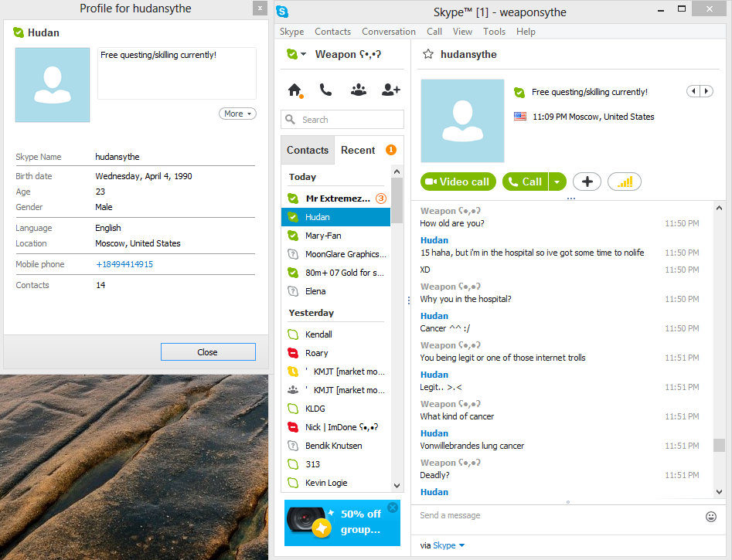Expand the More dropdown in profile
Viewport: 732px width, 560px height.
click(237, 114)
